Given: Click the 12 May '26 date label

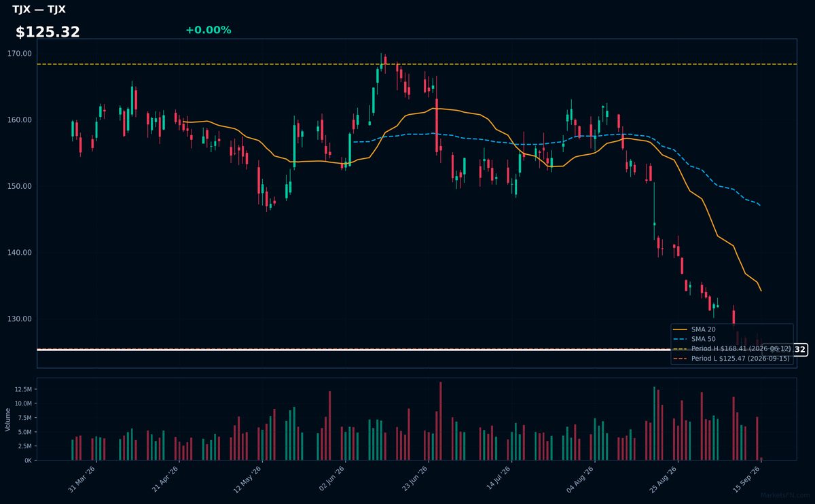Looking at the screenshot, I should point(247,480).
